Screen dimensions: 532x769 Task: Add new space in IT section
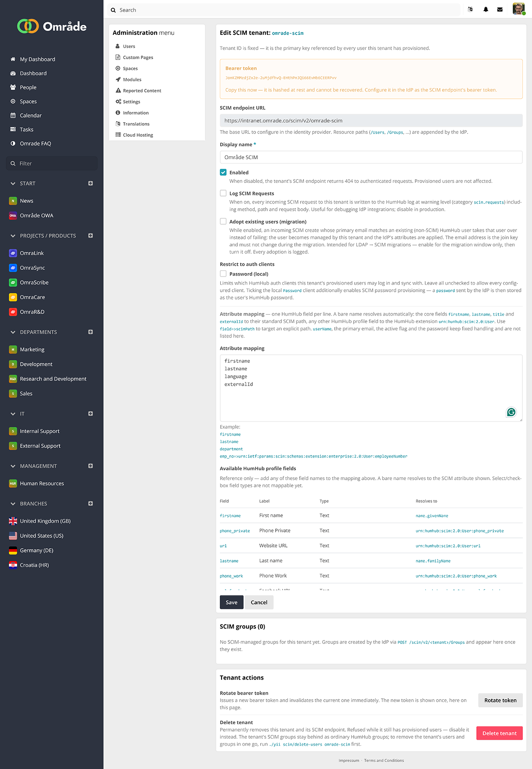pos(91,414)
